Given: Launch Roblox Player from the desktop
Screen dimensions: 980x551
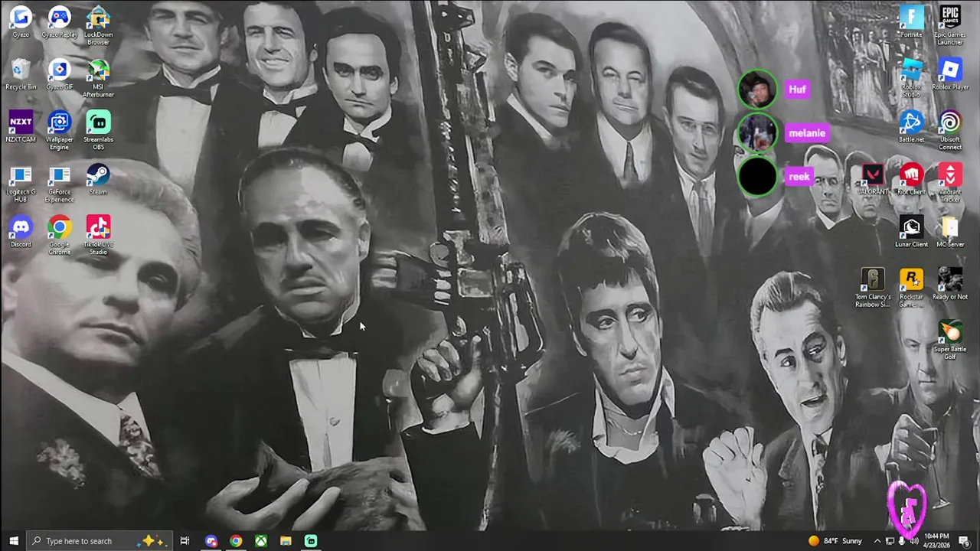Looking at the screenshot, I should 950,73.
